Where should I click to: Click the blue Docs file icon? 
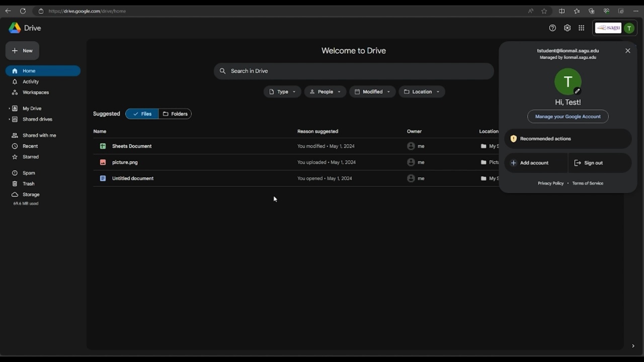tap(103, 178)
